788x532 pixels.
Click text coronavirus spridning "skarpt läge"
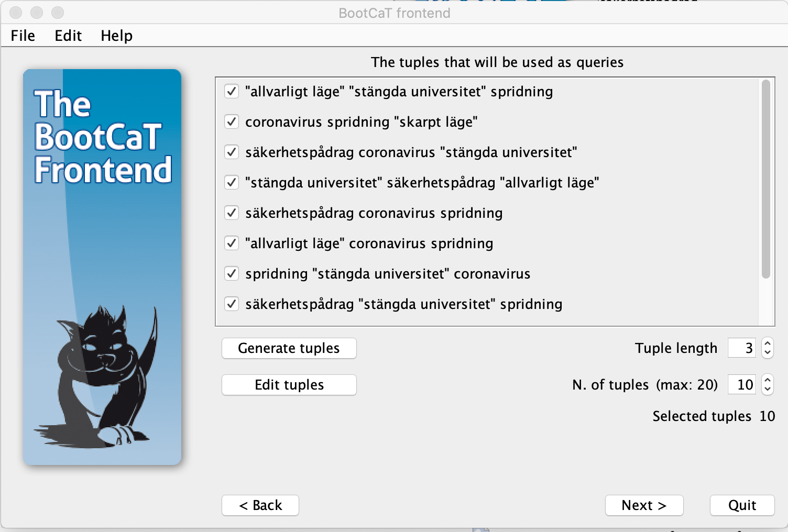point(362,122)
